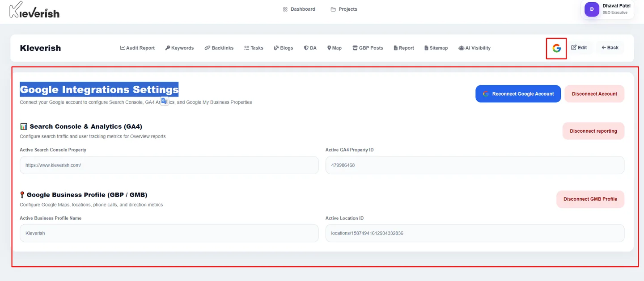Image resolution: width=644 pixels, height=281 pixels.
Task: Click the Search Console & Analytics (GA4) heading
Action: point(81,126)
